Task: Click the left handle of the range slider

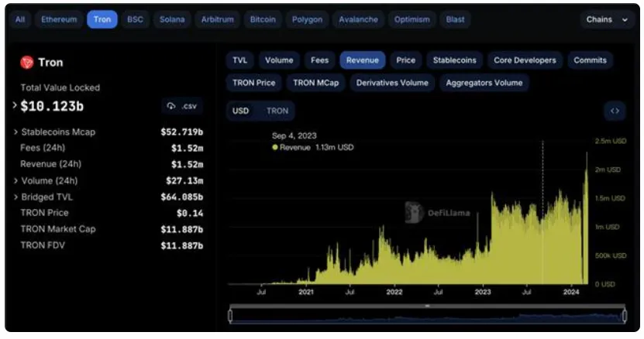Action: coord(230,316)
